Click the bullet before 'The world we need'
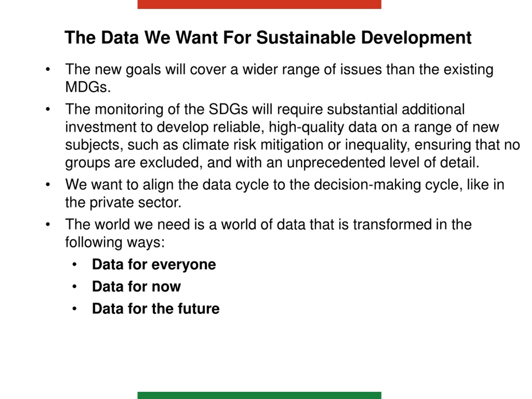 click(x=48, y=224)
